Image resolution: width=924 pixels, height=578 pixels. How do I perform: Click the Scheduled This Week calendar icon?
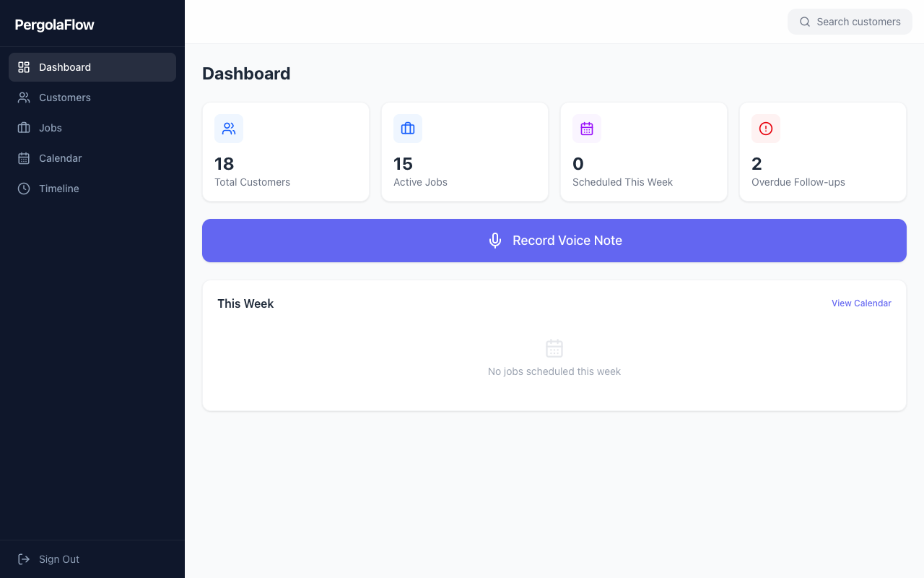587,128
